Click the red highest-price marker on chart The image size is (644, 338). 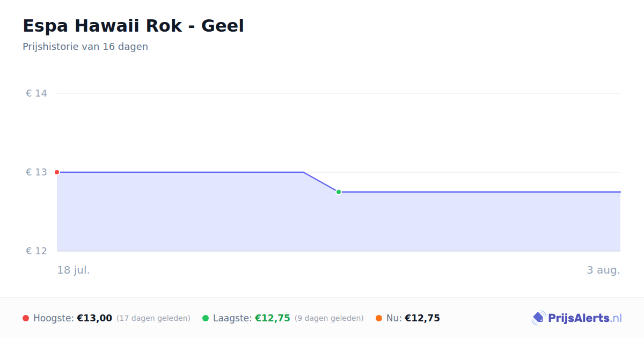57,172
